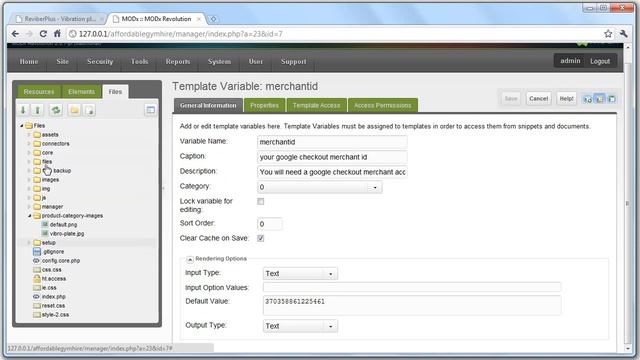Switch to the Properties tab
This screenshot has width=640, height=360.
264,105
